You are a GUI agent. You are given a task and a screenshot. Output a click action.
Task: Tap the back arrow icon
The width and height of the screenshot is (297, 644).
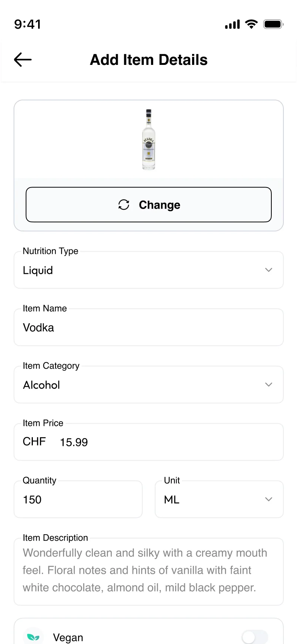(x=23, y=60)
